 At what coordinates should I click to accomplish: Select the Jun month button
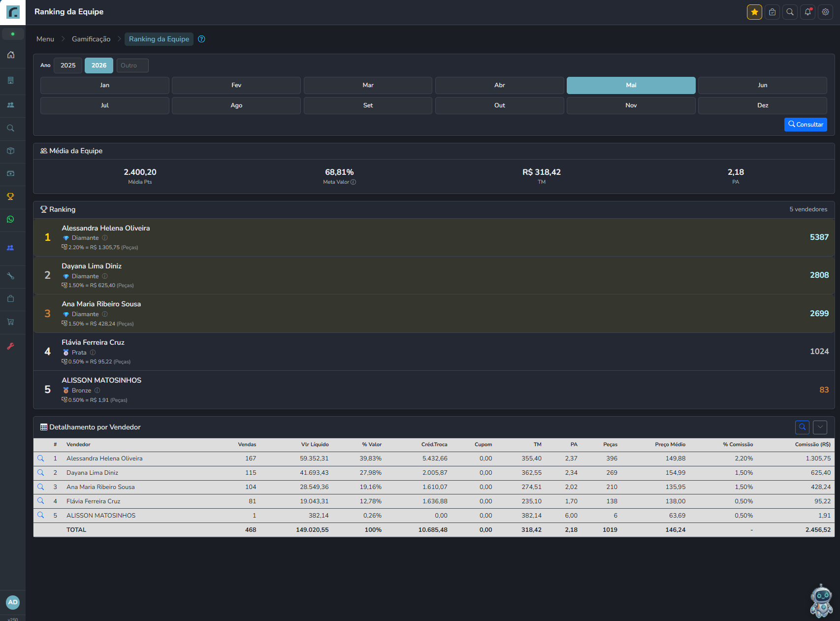[x=762, y=85]
